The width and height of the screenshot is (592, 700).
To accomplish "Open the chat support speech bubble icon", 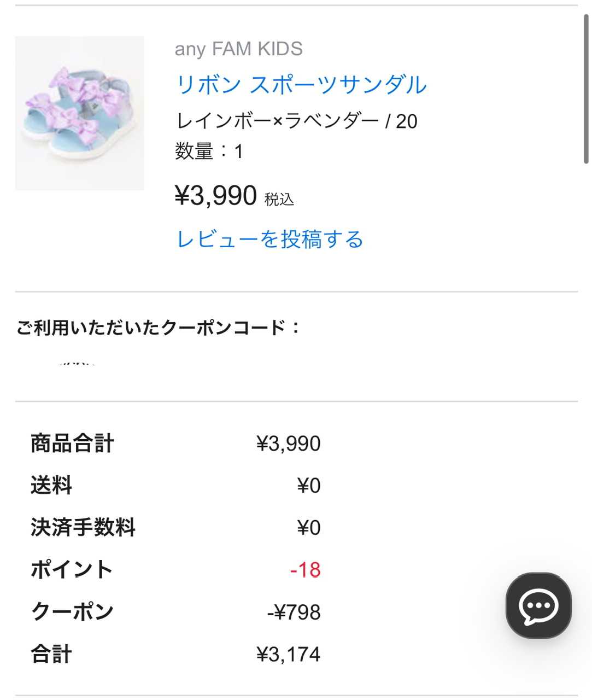I will click(x=538, y=605).
